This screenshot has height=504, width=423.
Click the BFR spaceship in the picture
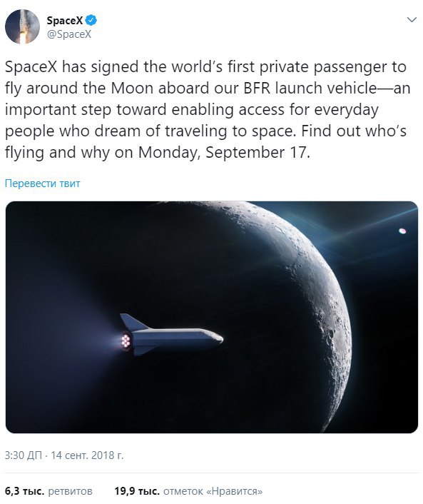(x=171, y=336)
